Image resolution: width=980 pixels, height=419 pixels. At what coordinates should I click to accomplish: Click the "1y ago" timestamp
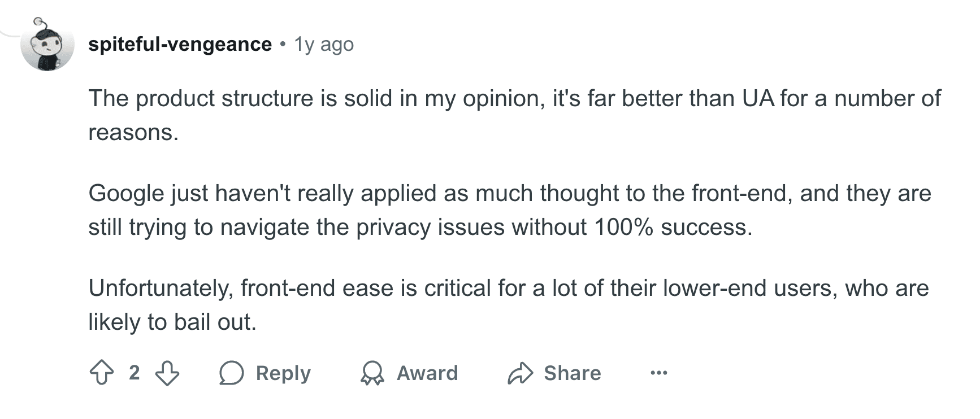tap(324, 44)
